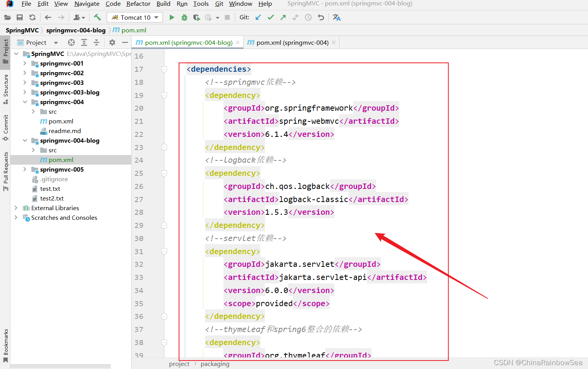This screenshot has height=369, width=588.
Task: Open the Refactor menu
Action: (x=138, y=4)
